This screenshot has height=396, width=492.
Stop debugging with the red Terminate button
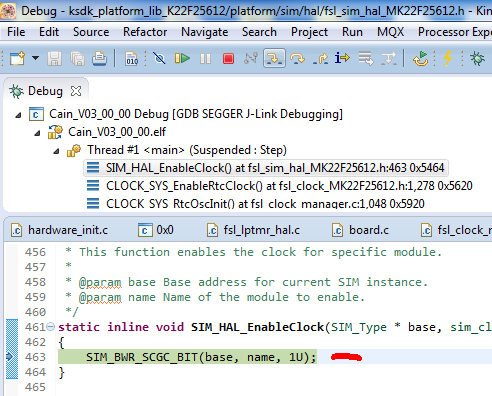(228, 59)
